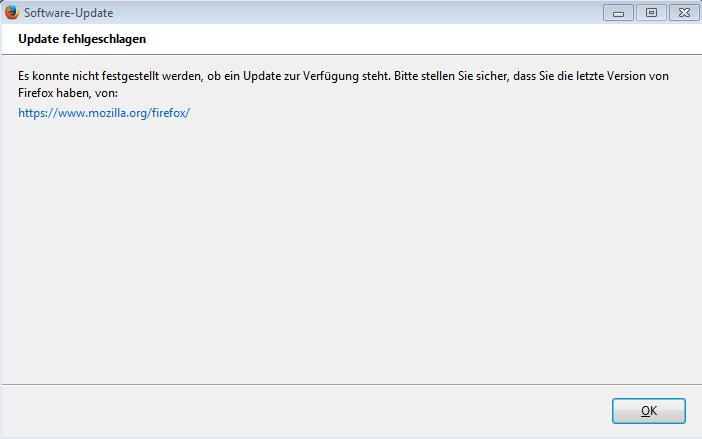Click the Firefox icon in title bar
Image resolution: width=702 pixels, height=439 pixels.
tap(12, 12)
